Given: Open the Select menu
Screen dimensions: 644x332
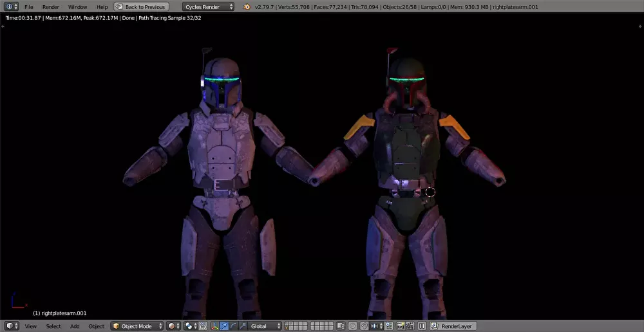Looking at the screenshot, I should pos(53,326).
